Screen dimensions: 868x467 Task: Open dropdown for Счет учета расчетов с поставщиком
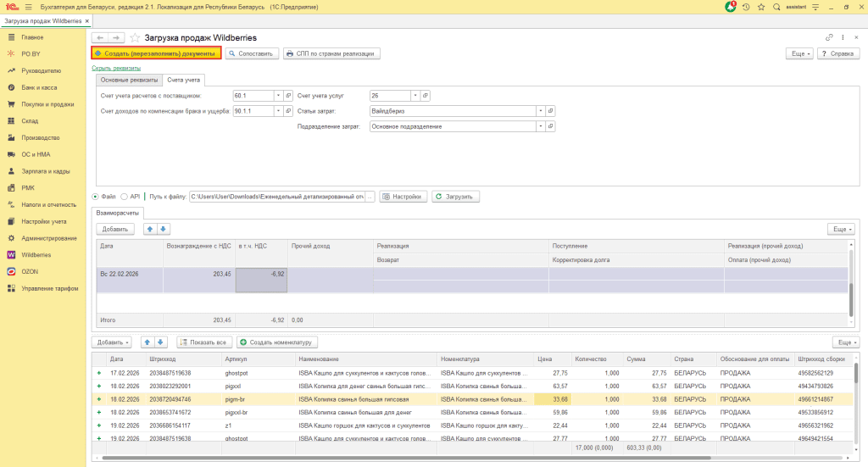(x=278, y=96)
